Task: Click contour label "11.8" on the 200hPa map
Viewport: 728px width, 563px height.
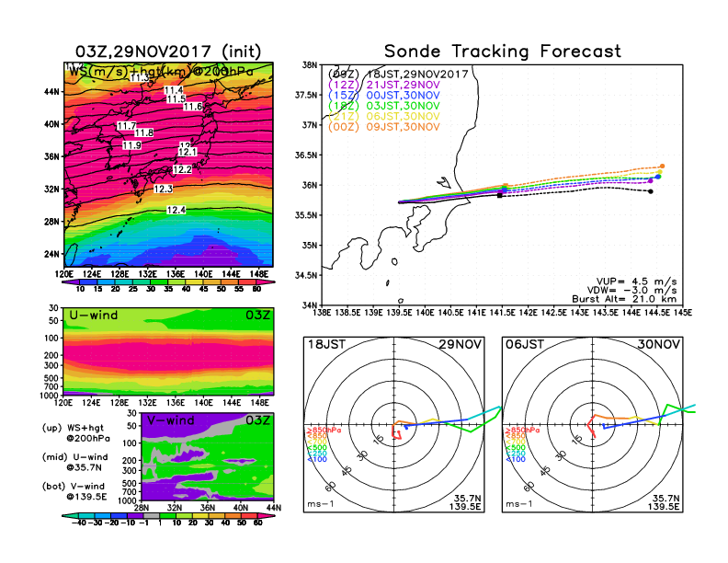Action: [x=144, y=133]
